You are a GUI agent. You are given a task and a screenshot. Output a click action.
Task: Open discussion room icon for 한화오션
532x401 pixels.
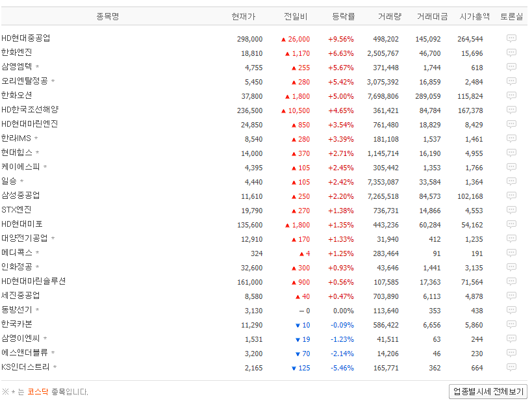point(511,96)
